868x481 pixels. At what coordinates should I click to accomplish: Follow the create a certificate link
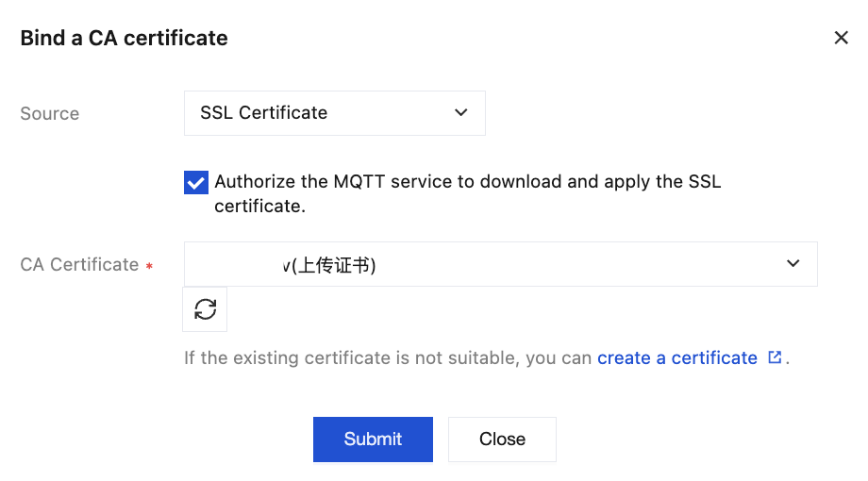click(676, 358)
